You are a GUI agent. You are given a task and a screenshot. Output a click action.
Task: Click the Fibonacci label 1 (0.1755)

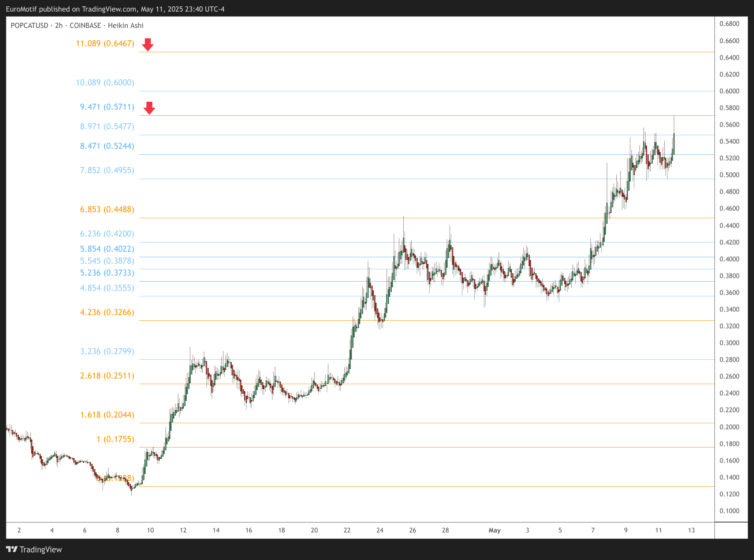[115, 439]
